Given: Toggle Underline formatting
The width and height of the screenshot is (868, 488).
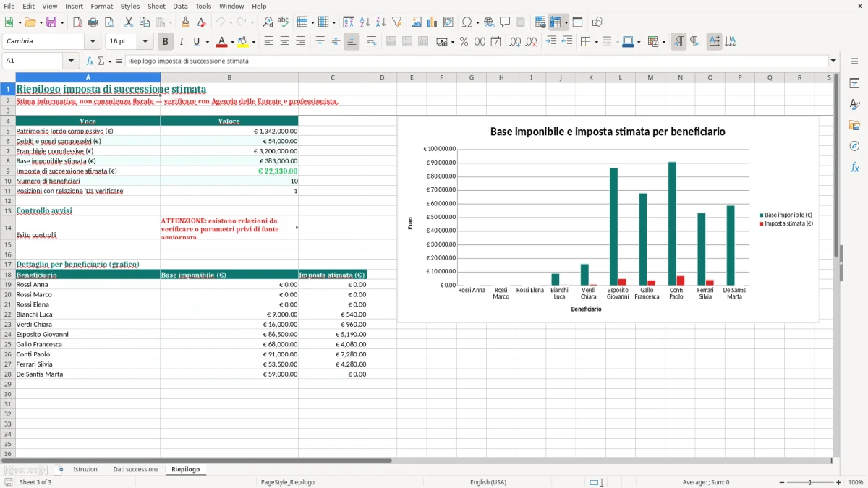Looking at the screenshot, I should (196, 42).
